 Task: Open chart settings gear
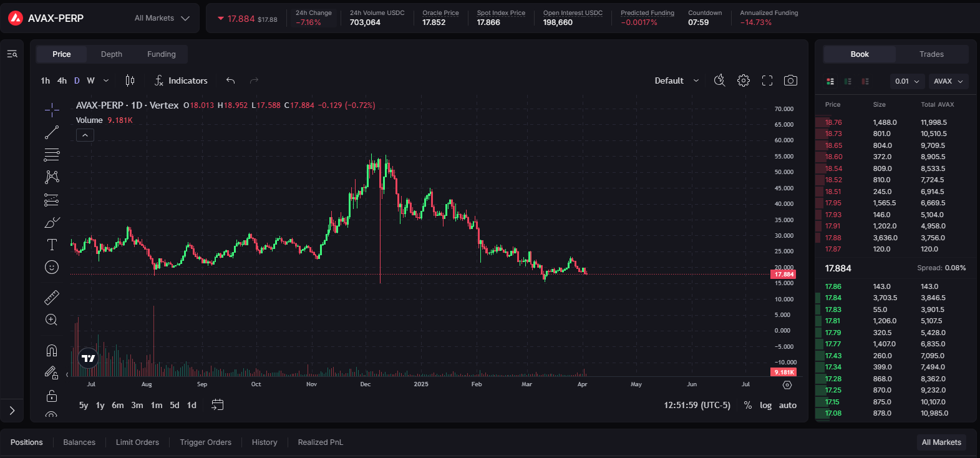744,80
